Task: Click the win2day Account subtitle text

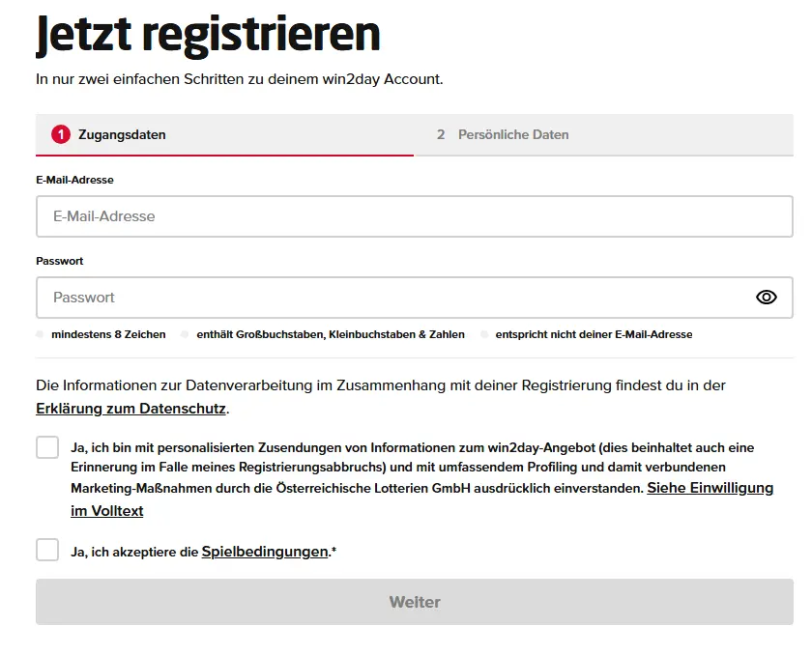Action: 237,79
